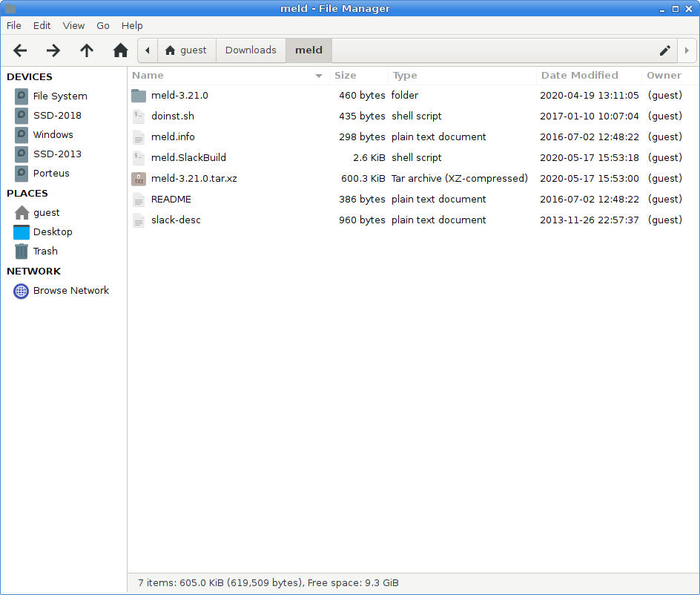
Task: Click the doinst.sh script file icon
Action: pyautogui.click(x=139, y=116)
